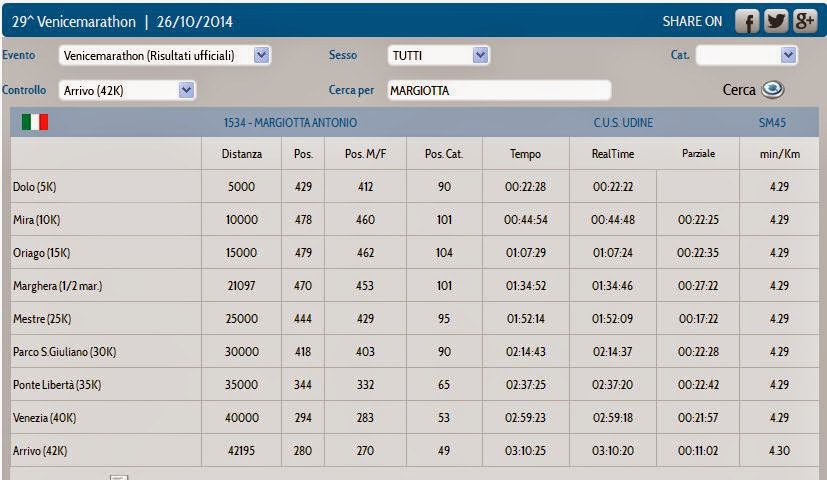Click the Tempo column header
Viewport: 827px width, 480px height.
tap(525, 153)
